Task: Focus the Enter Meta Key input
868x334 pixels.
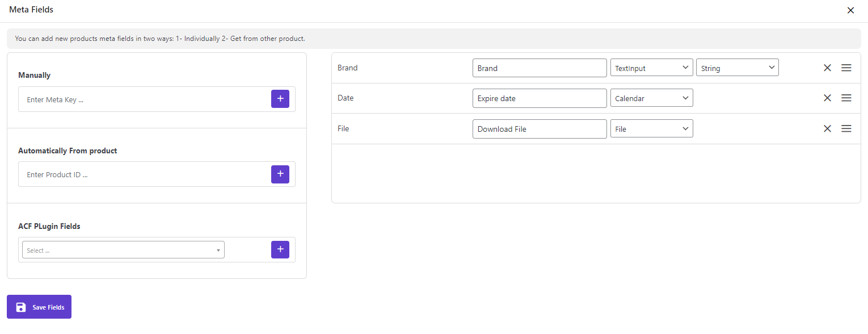Action: pyautogui.click(x=145, y=99)
